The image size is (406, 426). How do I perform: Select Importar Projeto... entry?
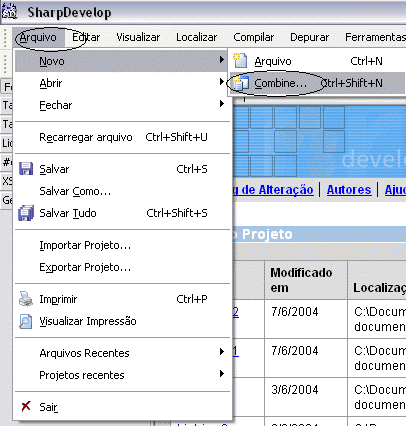point(121,245)
